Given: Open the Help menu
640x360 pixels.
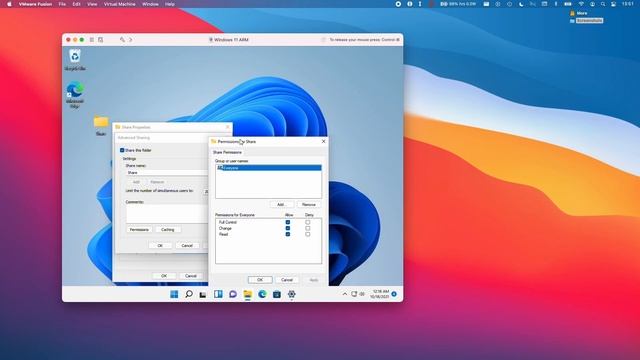Looking at the screenshot, I should pos(170,4).
